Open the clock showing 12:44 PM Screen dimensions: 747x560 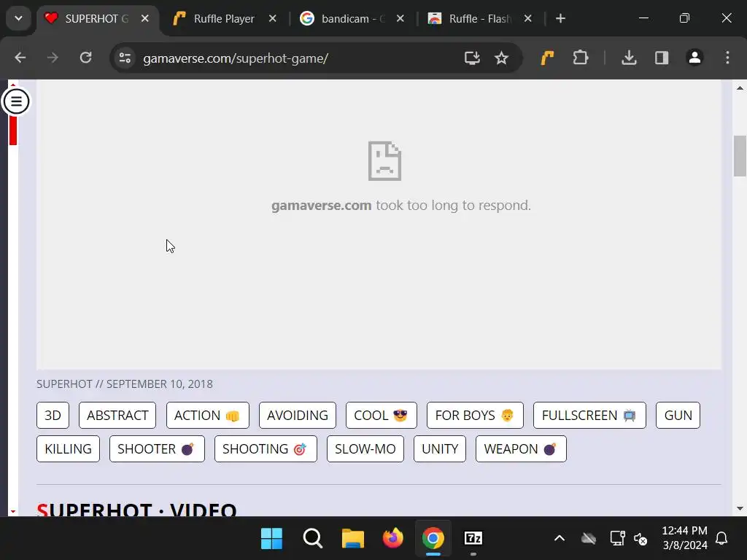pos(684,537)
